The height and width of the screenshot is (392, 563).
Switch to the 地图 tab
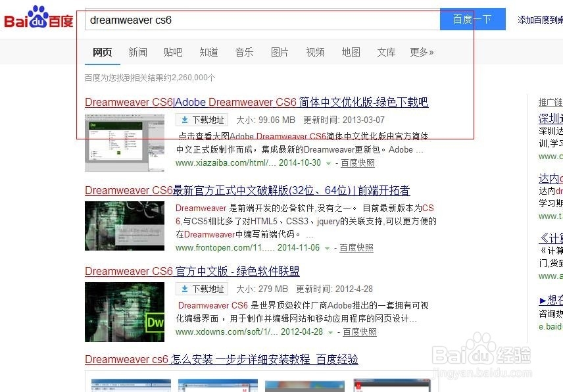coord(351,53)
